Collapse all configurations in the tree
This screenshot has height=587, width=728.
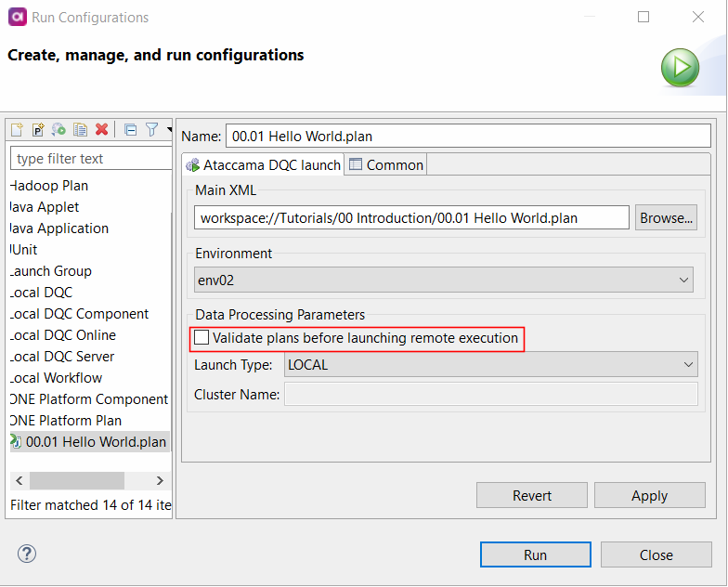(x=130, y=130)
